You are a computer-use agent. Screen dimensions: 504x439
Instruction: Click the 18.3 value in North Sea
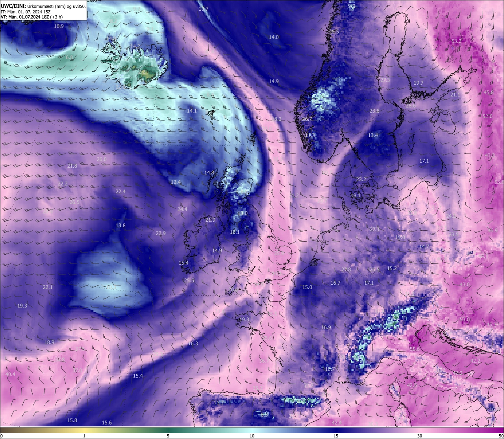(x=276, y=119)
